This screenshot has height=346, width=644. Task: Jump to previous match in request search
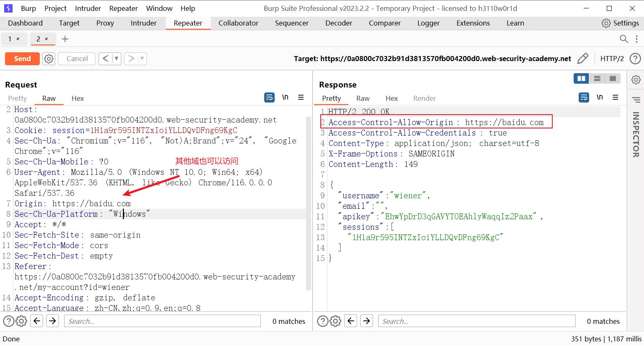[37, 321]
